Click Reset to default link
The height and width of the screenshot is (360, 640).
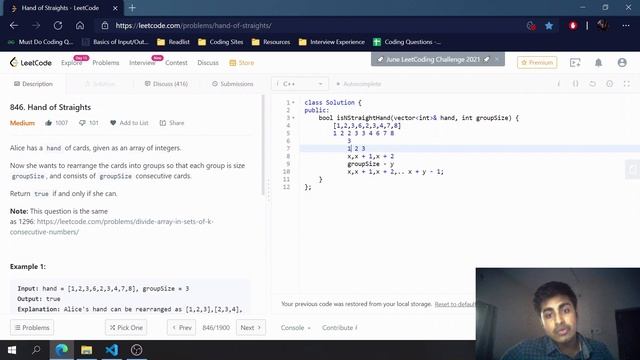click(x=455, y=304)
